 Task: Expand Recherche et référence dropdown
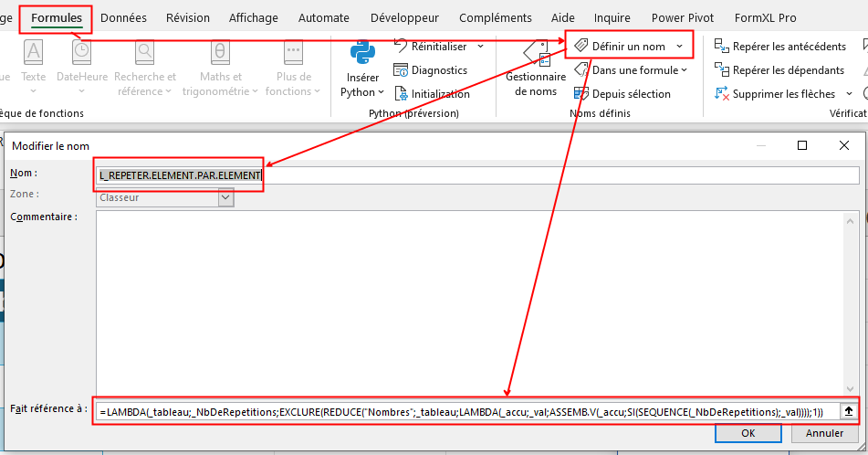[145, 83]
